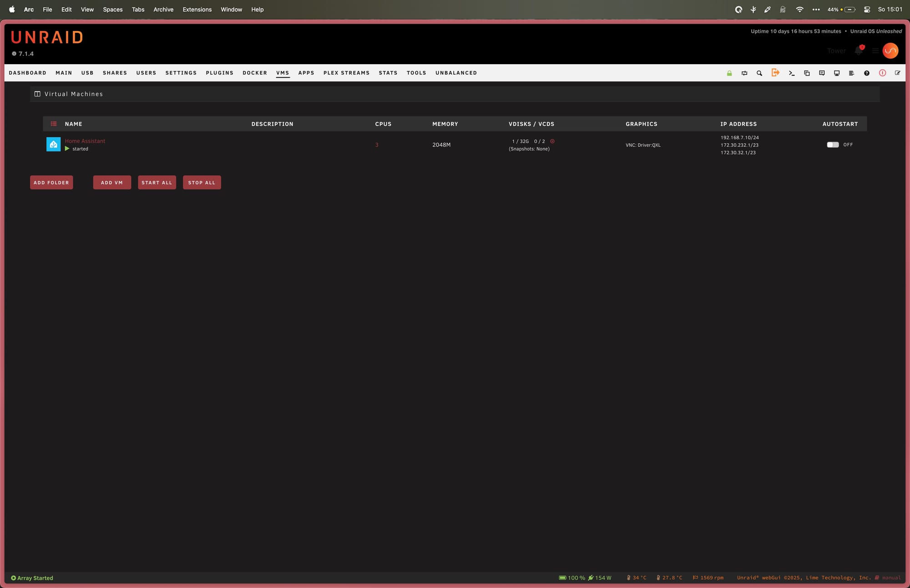Click the UPS battery 100 % icon

point(563,578)
